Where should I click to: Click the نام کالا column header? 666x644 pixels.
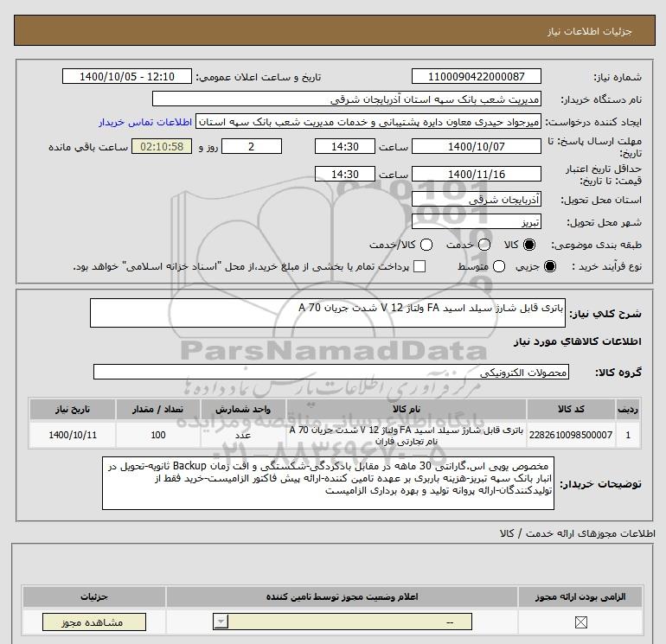click(x=407, y=409)
